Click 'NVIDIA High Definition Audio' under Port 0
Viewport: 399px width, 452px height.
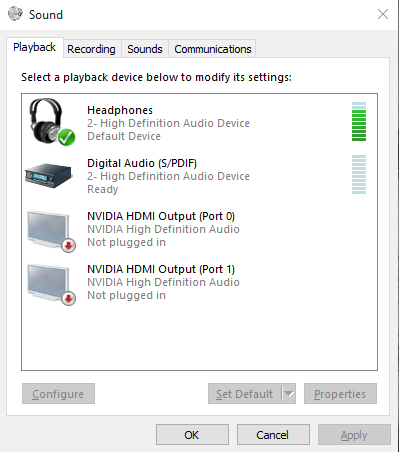163,229
